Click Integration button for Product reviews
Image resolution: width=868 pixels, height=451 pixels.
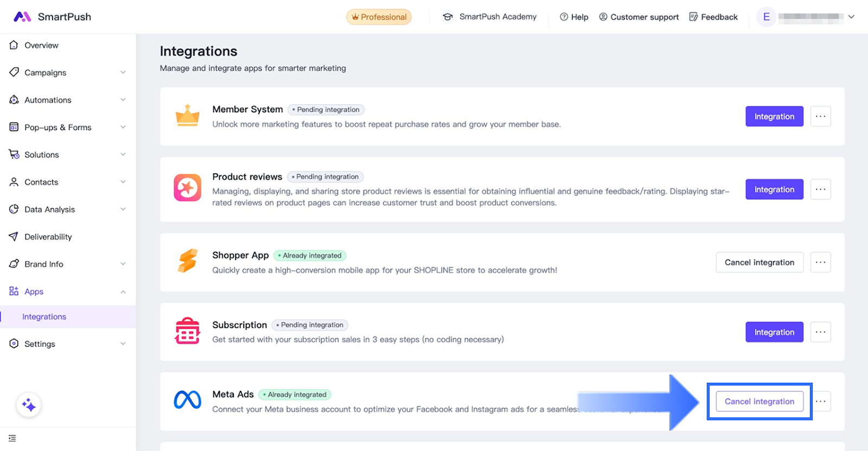coord(774,189)
